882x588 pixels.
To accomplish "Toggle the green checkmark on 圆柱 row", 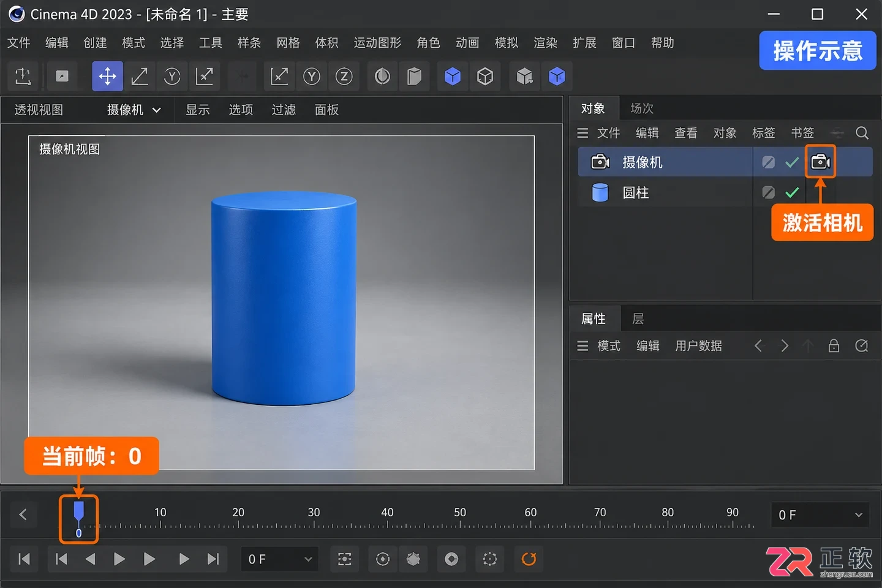I will [792, 193].
